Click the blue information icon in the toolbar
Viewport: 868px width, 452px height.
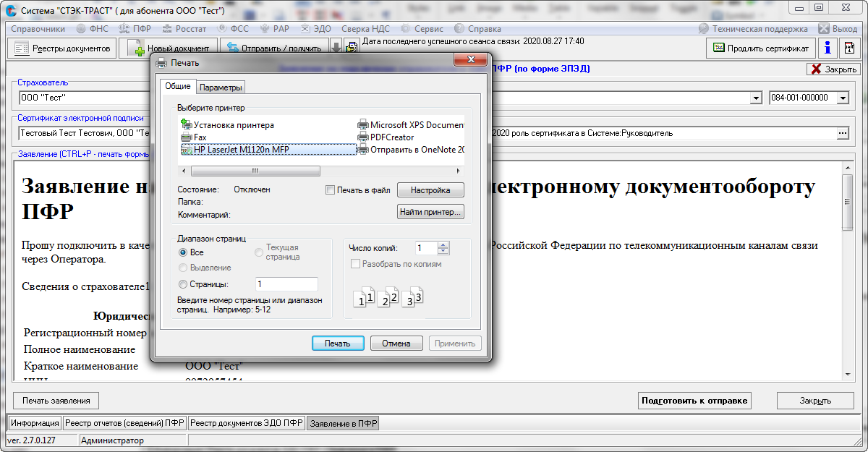pos(827,48)
